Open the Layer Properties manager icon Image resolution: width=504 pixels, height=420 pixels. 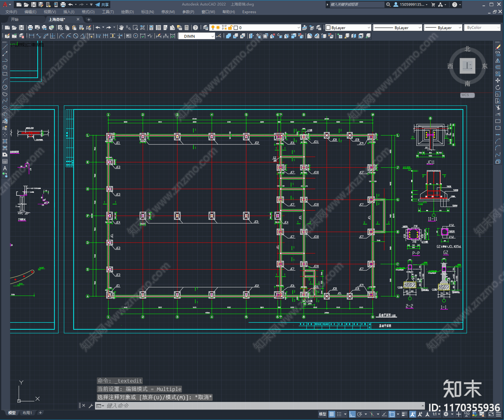206,28
